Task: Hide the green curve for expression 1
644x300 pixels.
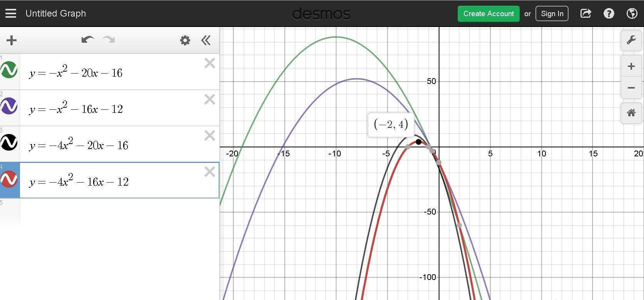Action: point(9,70)
